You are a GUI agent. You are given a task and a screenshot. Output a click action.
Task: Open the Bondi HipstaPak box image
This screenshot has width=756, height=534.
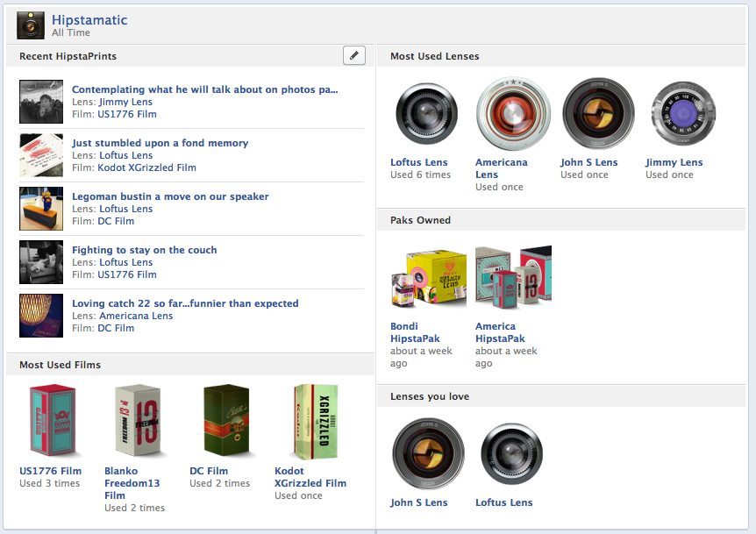428,279
